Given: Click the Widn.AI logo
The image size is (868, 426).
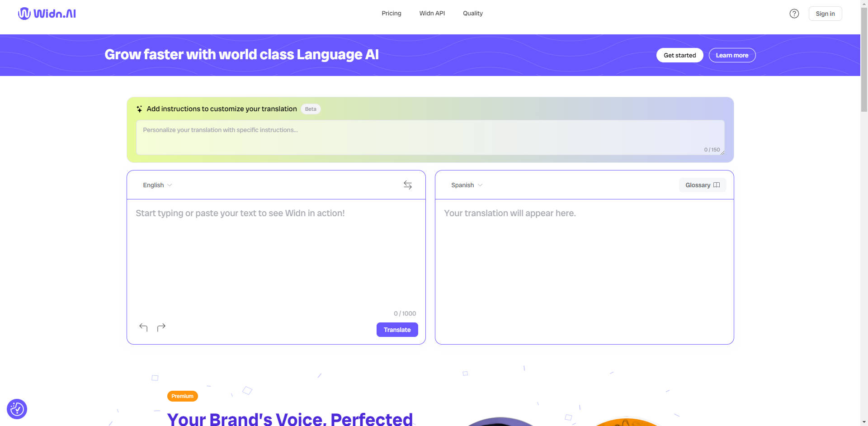Looking at the screenshot, I should 47,13.
